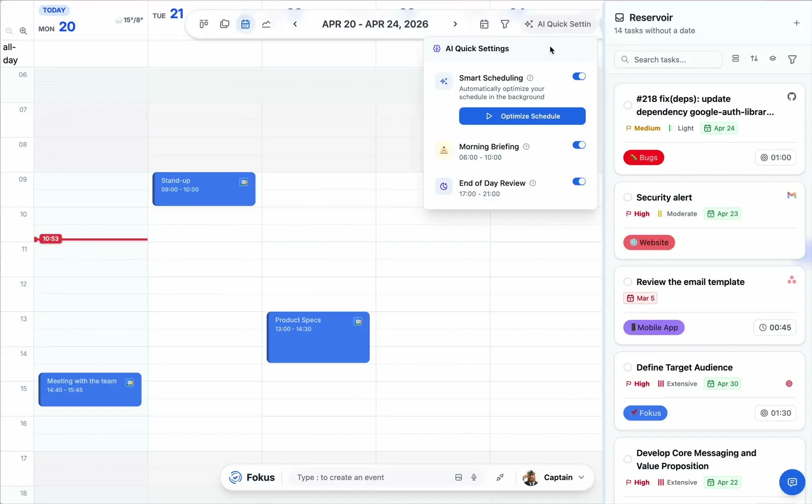Open Reservoir grouping layers icon

click(772, 59)
